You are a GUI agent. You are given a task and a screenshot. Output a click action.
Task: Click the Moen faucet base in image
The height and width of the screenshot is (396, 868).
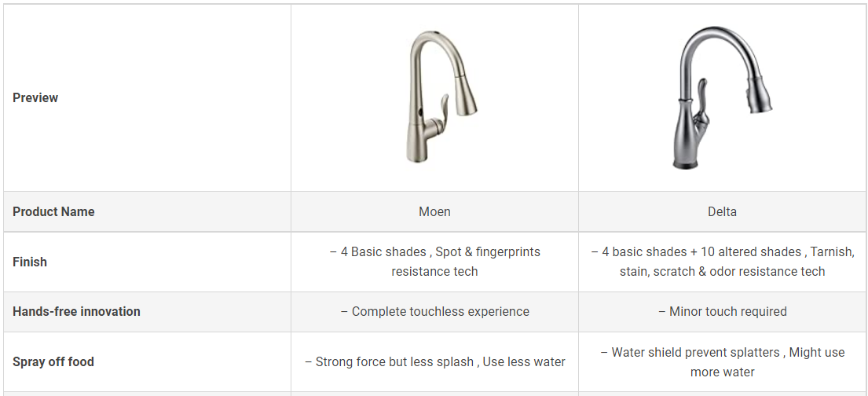[419, 145]
